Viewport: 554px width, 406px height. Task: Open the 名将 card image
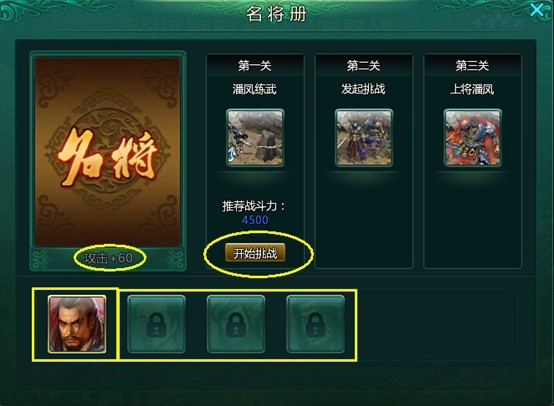[108, 152]
